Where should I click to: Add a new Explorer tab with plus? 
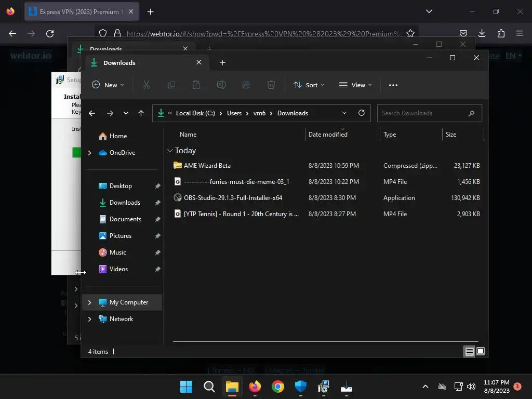tap(222, 63)
